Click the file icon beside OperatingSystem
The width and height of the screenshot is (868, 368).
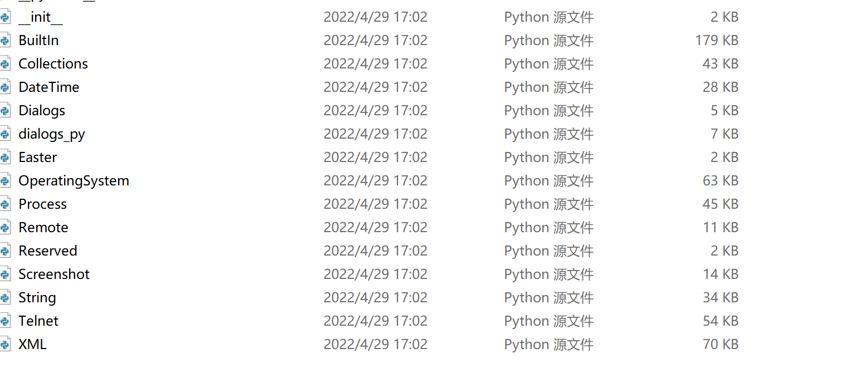tap(5, 181)
